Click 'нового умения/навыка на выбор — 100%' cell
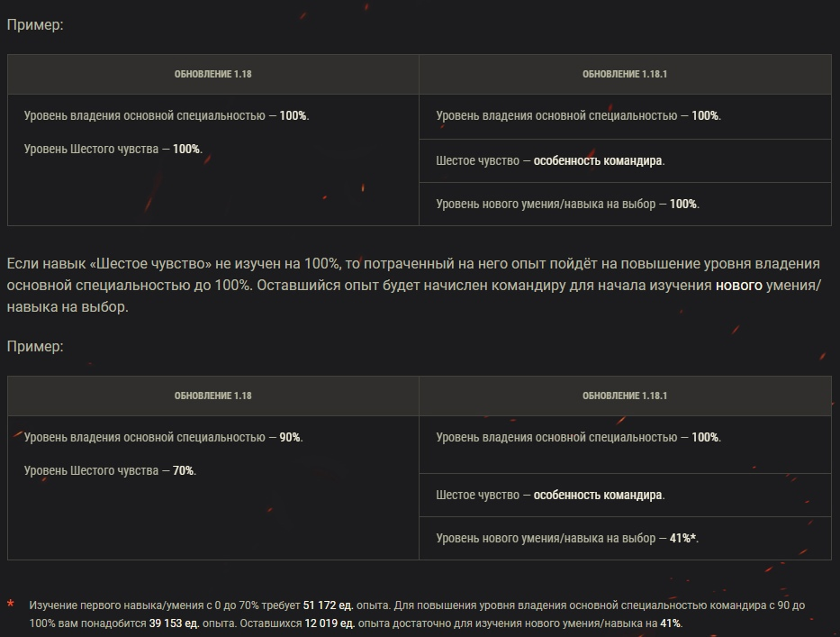This screenshot has height=637, width=840. (x=567, y=204)
